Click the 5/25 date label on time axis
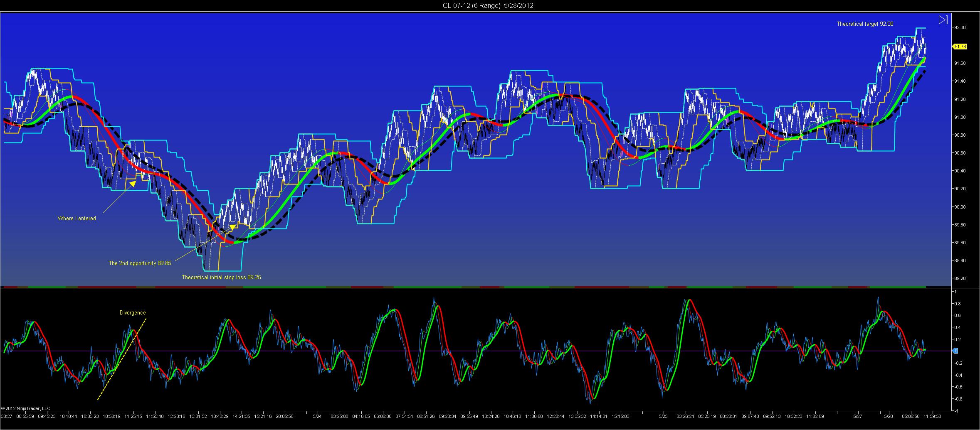This screenshot has height=430, width=980. pyautogui.click(x=663, y=416)
